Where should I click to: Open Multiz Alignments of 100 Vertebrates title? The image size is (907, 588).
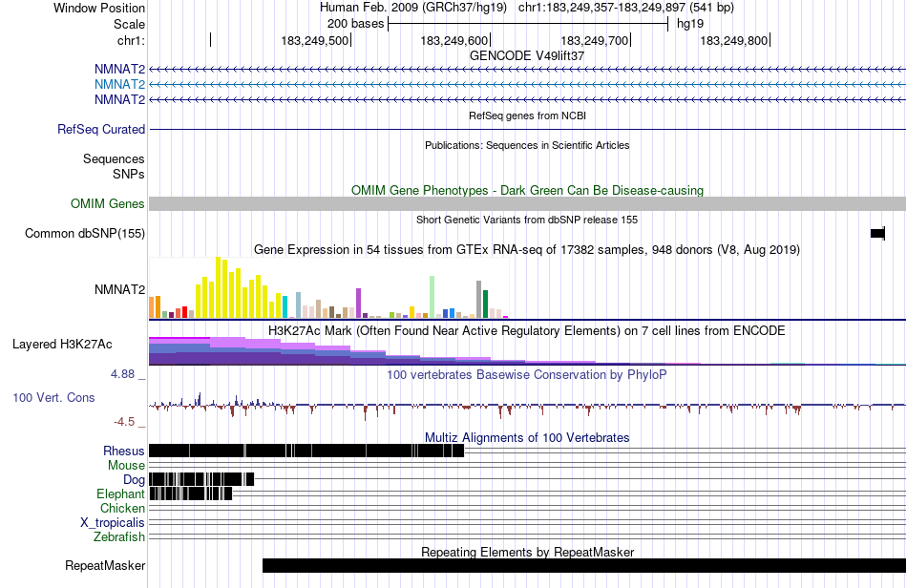527,438
